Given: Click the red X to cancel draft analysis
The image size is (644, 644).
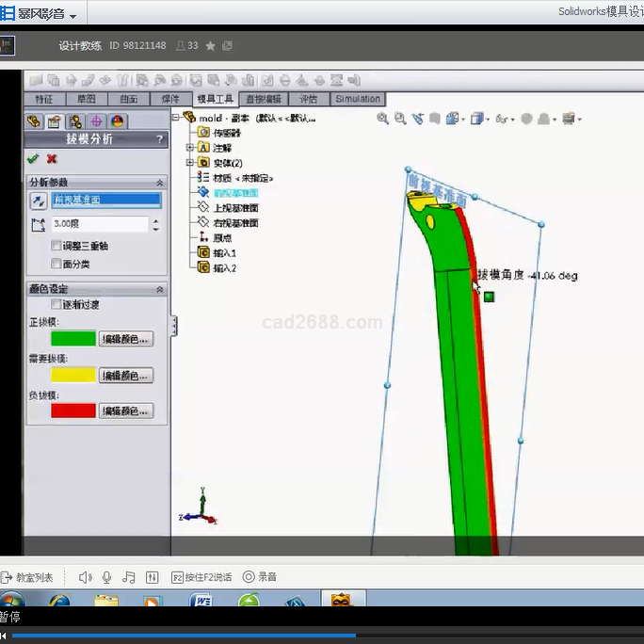Looking at the screenshot, I should (52, 159).
